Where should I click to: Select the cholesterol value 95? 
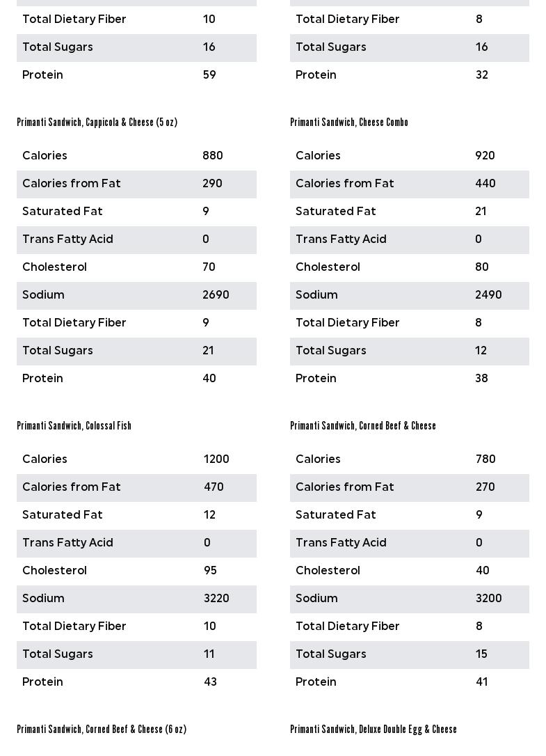click(210, 571)
